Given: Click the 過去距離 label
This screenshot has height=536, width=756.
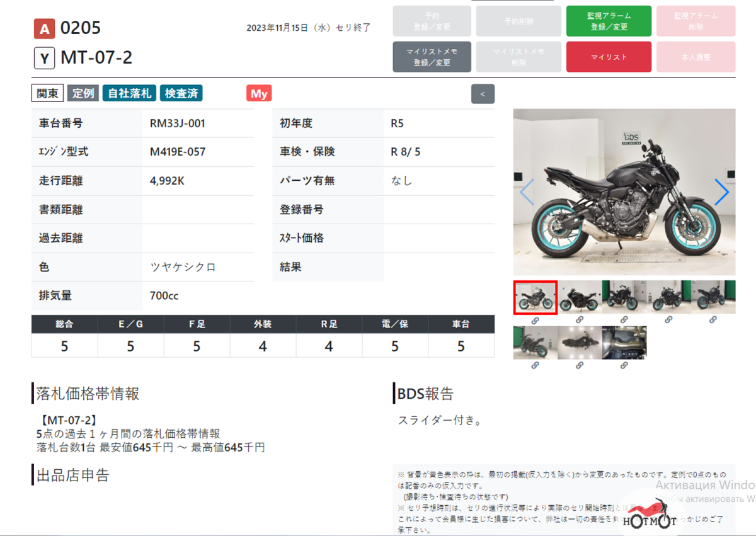Looking at the screenshot, I should (x=60, y=238).
